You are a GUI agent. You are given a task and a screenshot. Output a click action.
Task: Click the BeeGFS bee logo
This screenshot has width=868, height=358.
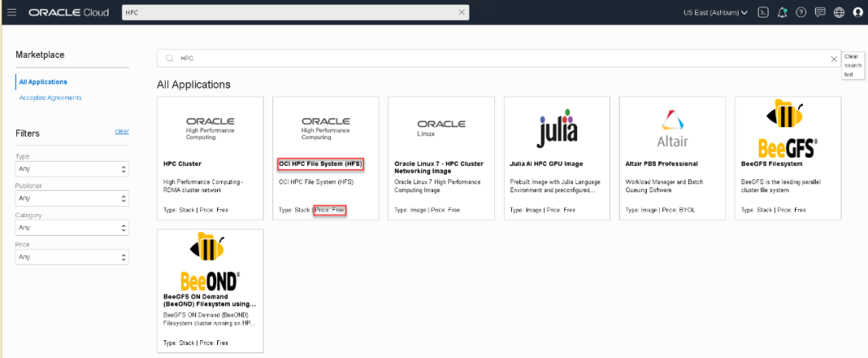tap(788, 130)
